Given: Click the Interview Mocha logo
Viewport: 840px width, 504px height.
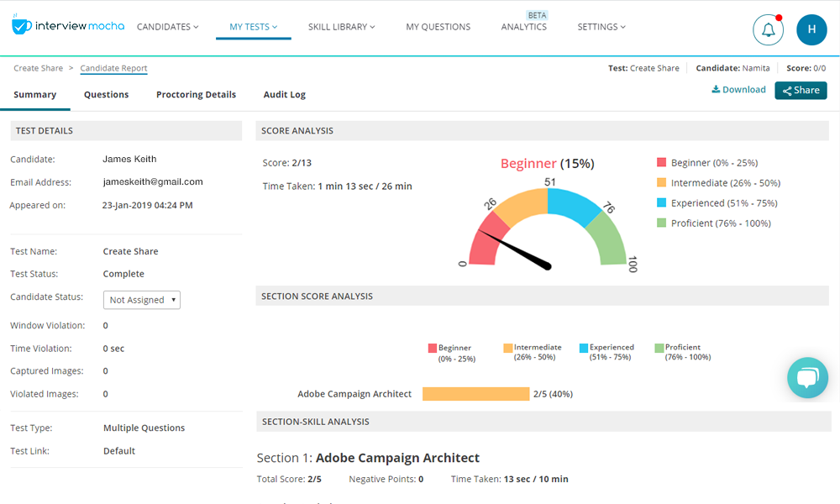Looking at the screenshot, I should coord(67,24).
